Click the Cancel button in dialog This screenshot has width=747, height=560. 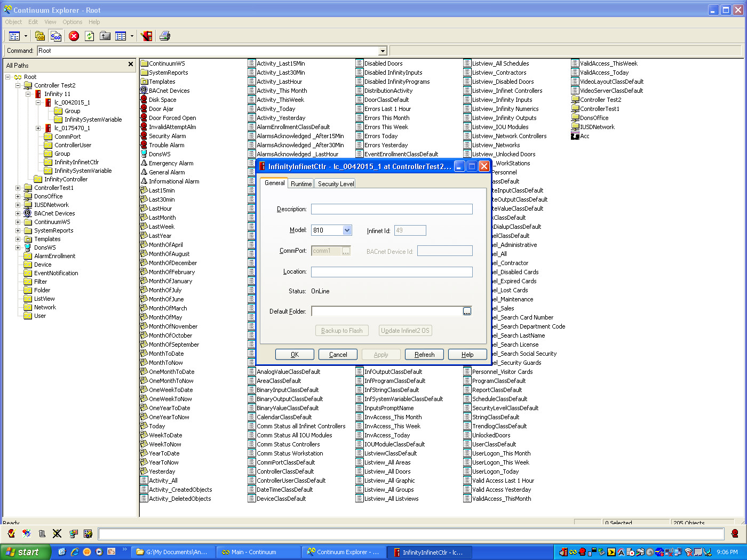[x=338, y=354]
